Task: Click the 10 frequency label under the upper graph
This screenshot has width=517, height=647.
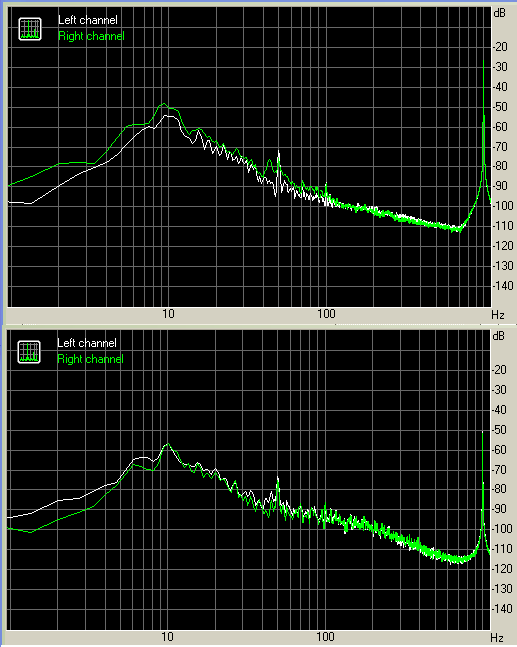Action: pyautogui.click(x=168, y=314)
